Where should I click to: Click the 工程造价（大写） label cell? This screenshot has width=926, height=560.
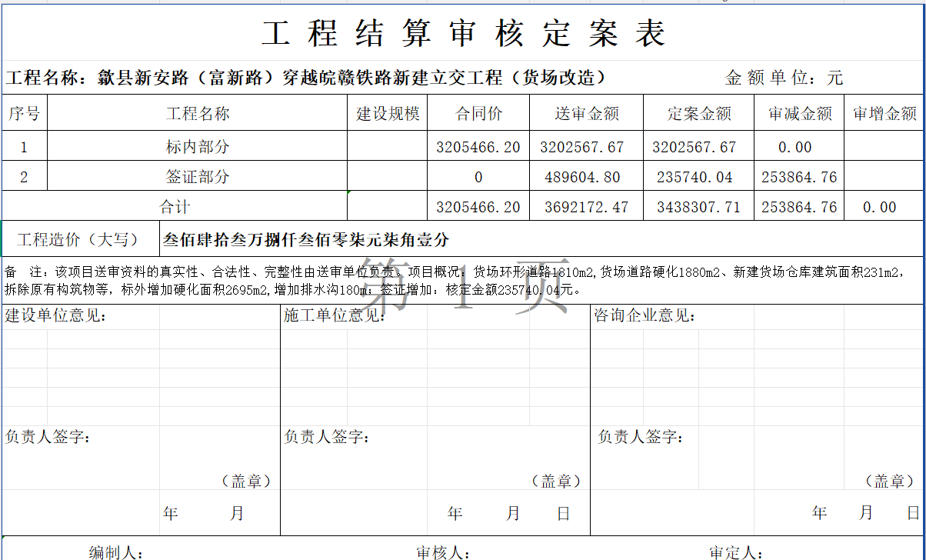click(81, 239)
